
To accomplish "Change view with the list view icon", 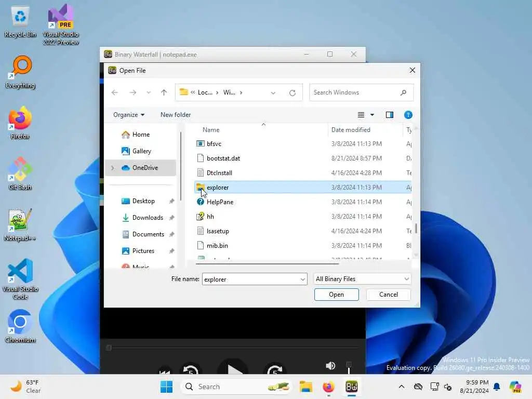I will click(361, 115).
